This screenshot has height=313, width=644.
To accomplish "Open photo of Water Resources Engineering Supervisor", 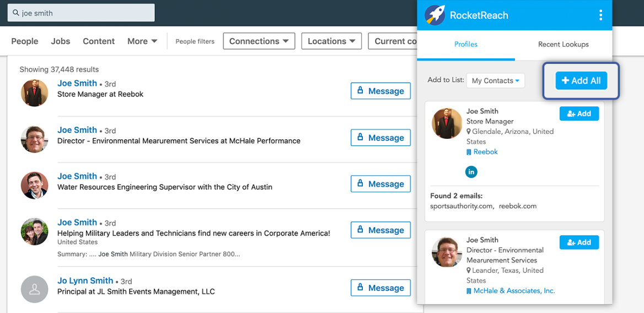I will [35, 185].
